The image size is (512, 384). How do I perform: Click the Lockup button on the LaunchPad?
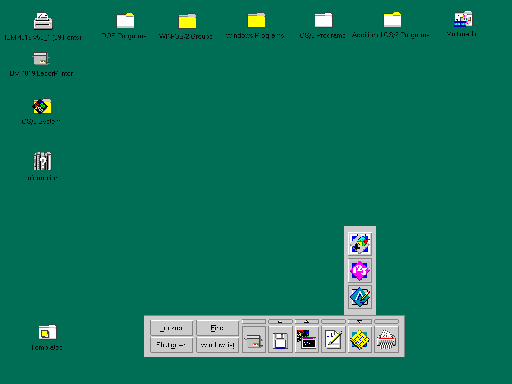tap(171, 328)
